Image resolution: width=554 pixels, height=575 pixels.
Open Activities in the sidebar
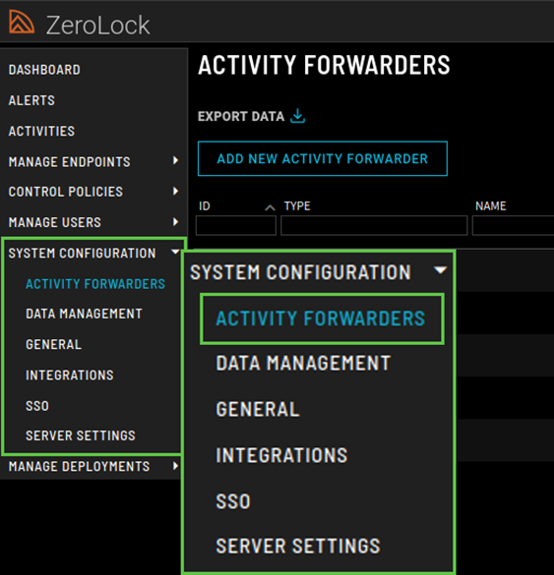coord(41,131)
